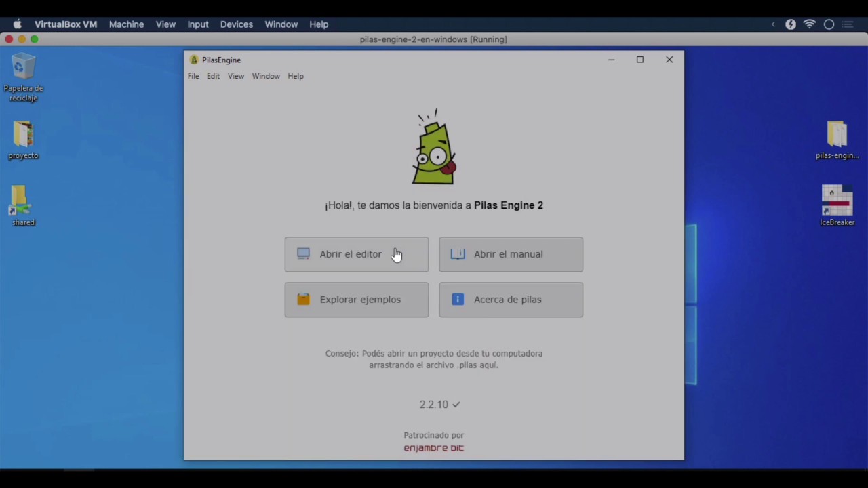Click Explorar ejemplos button
The width and height of the screenshot is (868, 488).
[357, 300]
